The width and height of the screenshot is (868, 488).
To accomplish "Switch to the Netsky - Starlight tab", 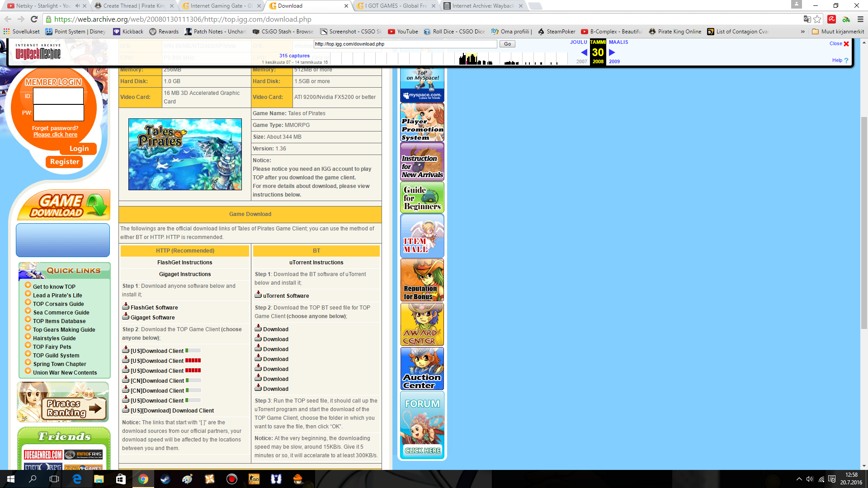I will point(39,6).
